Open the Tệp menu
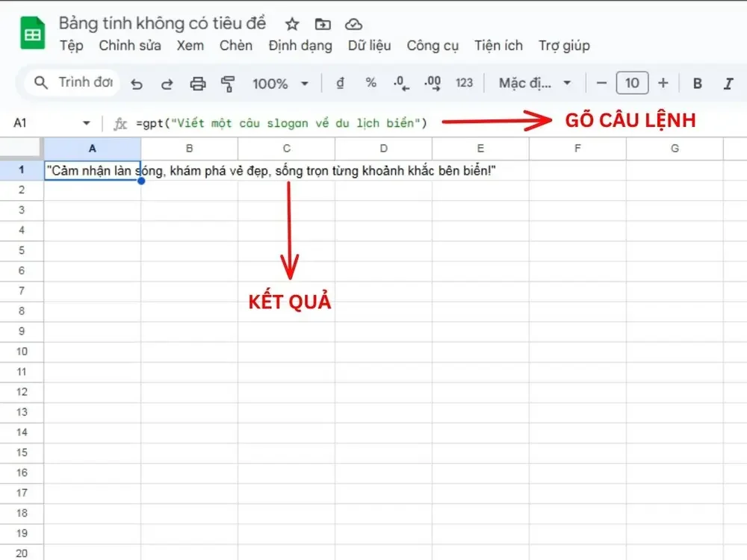Viewport: 747px width, 560px height. click(x=72, y=46)
